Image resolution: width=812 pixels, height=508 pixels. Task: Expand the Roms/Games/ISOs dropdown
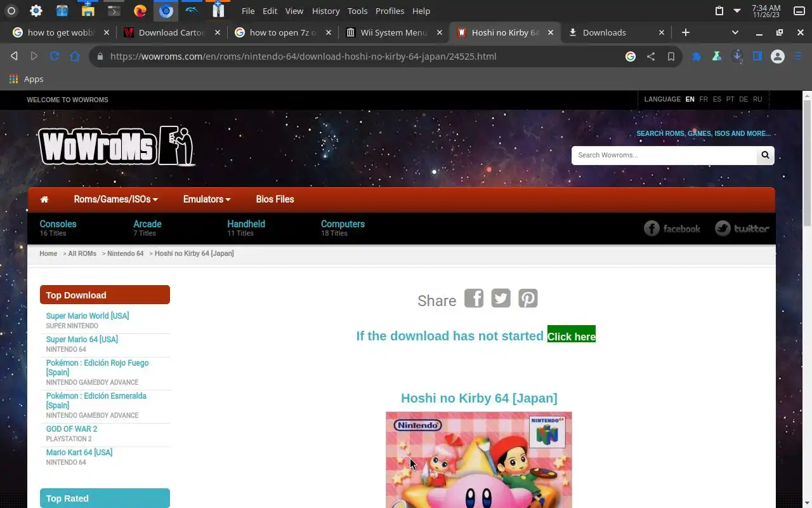(116, 199)
